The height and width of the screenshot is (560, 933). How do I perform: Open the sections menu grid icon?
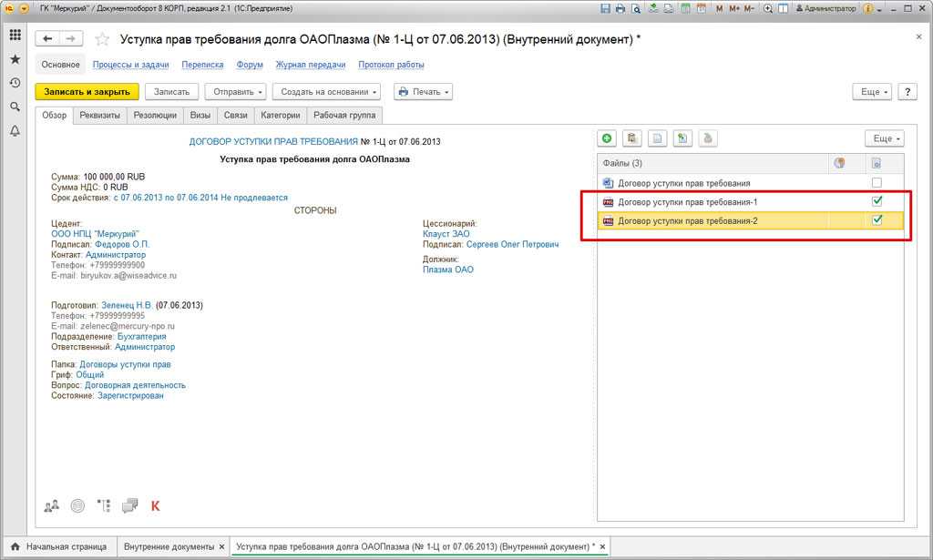point(15,36)
